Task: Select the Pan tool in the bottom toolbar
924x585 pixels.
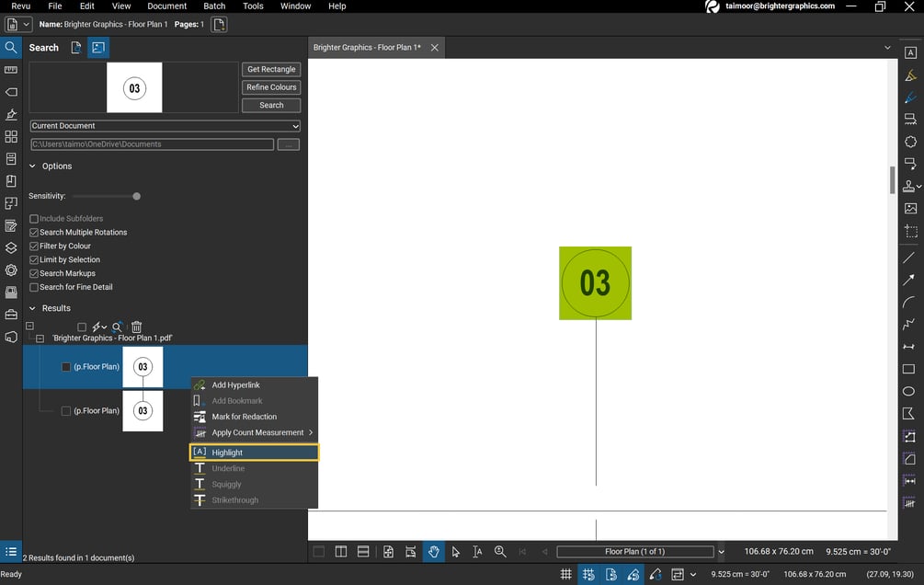Action: coord(433,552)
